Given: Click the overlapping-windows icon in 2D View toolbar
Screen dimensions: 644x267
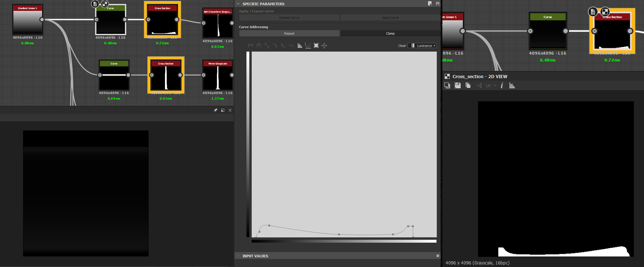Looking at the screenshot, I should (x=447, y=86).
